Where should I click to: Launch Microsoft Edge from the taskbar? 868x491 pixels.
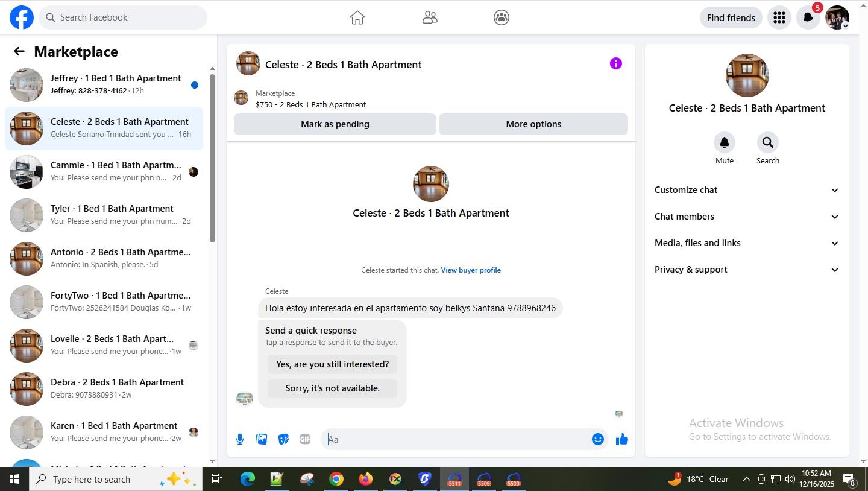pos(248,479)
